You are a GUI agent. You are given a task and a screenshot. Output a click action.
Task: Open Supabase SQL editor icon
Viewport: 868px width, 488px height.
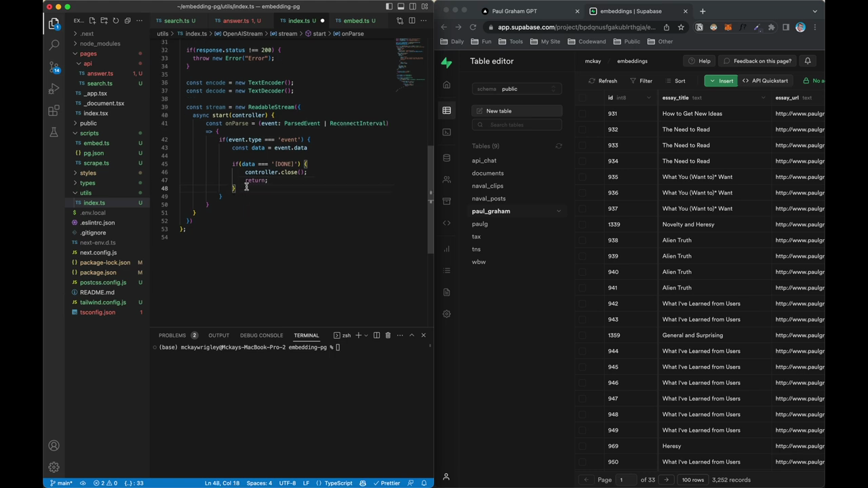tap(446, 132)
